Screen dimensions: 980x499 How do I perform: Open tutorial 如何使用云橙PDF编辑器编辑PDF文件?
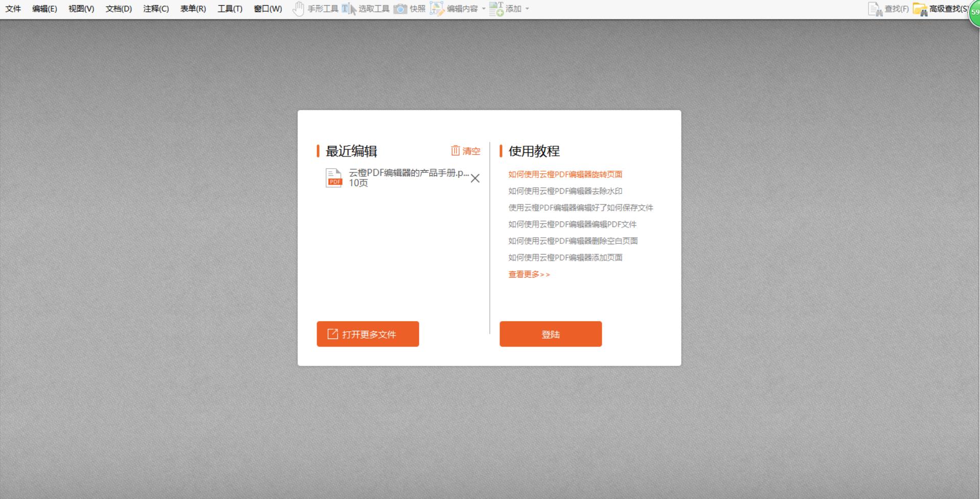click(x=573, y=224)
